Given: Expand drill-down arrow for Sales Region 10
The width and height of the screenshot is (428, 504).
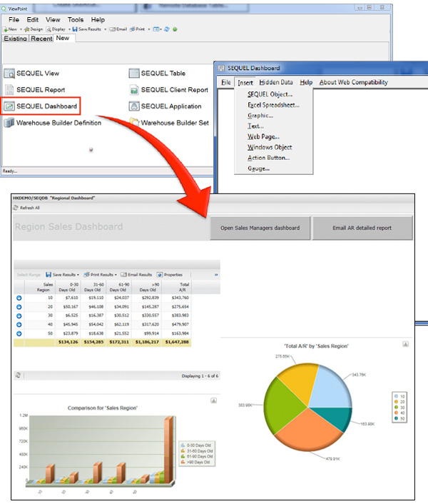Looking at the screenshot, I should 19,298.
